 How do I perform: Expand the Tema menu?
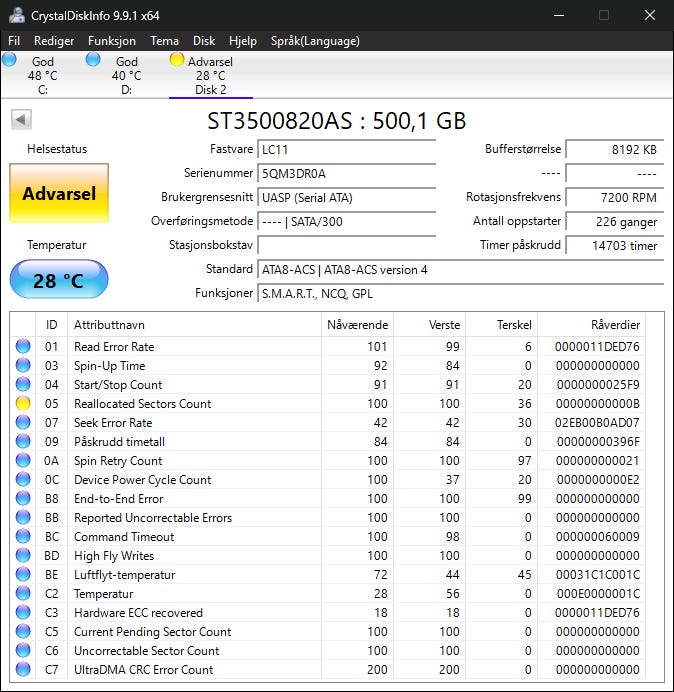tap(164, 41)
